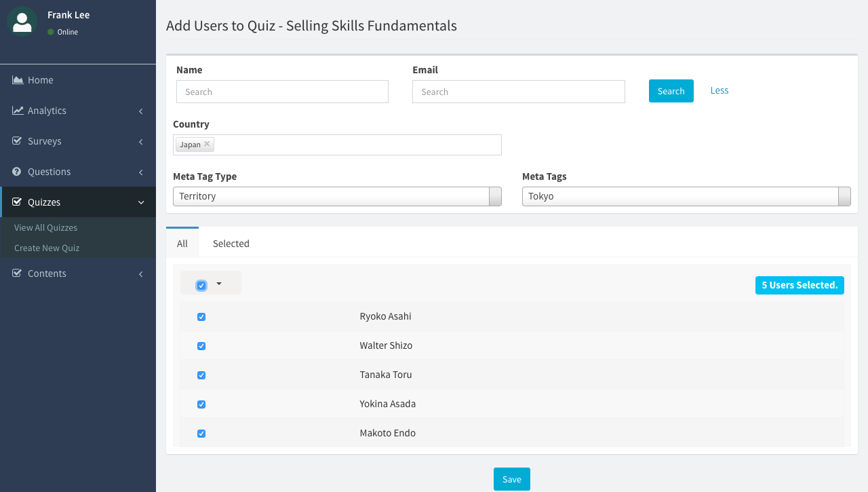This screenshot has height=492, width=868.
Task: Click the Analytics line chart icon
Action: coord(18,111)
